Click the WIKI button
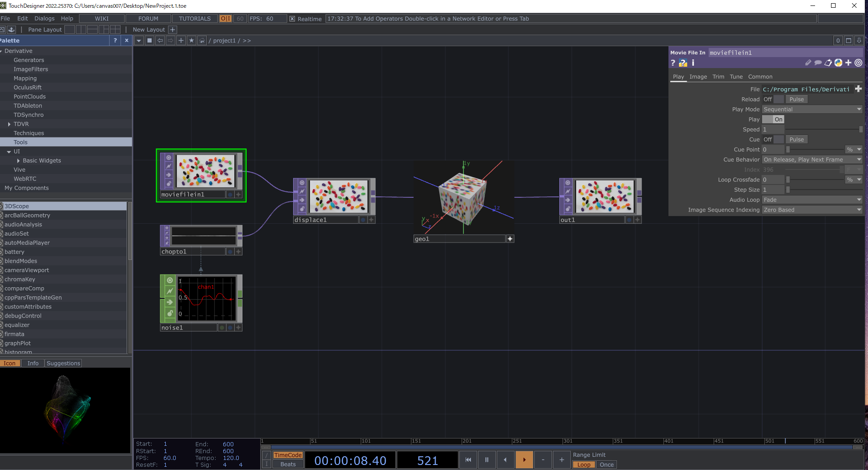Viewport: 868px width, 470px height. (102, 19)
